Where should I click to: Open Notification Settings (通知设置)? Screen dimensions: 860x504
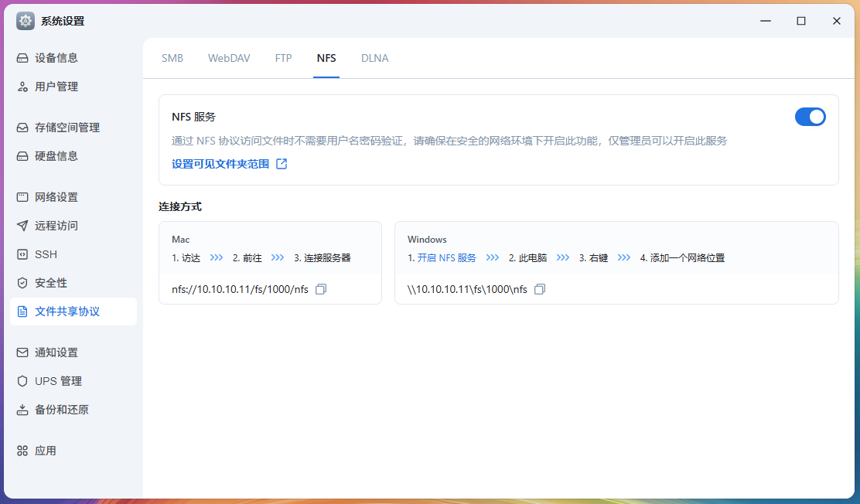pyautogui.click(x=56, y=352)
